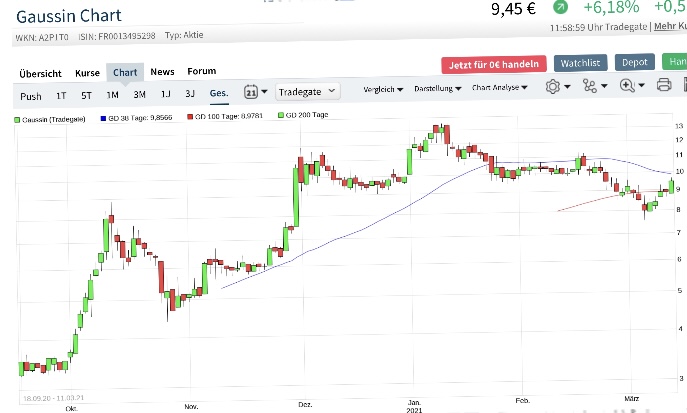Viewport: 687px width, 413px height.
Task: Open the Forum tab
Action: pos(201,72)
